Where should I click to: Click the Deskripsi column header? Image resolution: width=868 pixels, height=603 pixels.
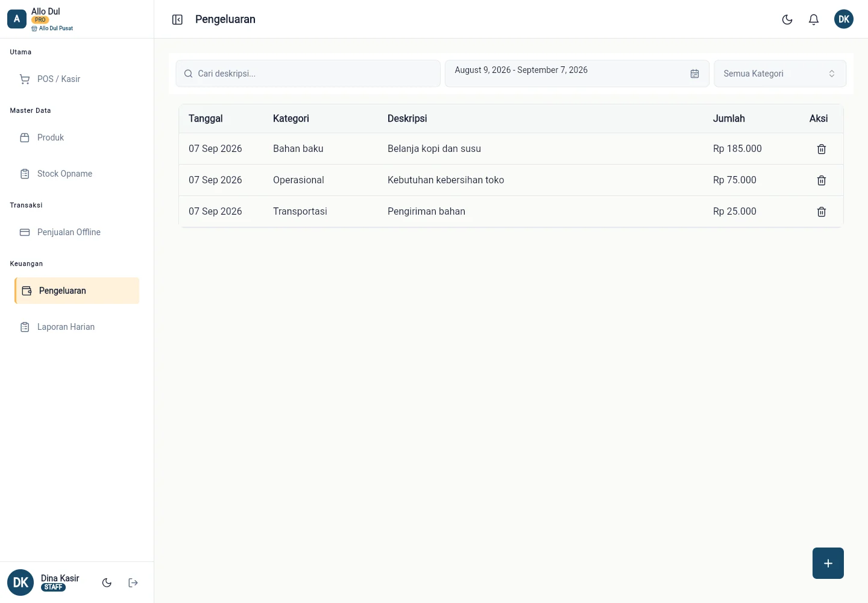(407, 119)
